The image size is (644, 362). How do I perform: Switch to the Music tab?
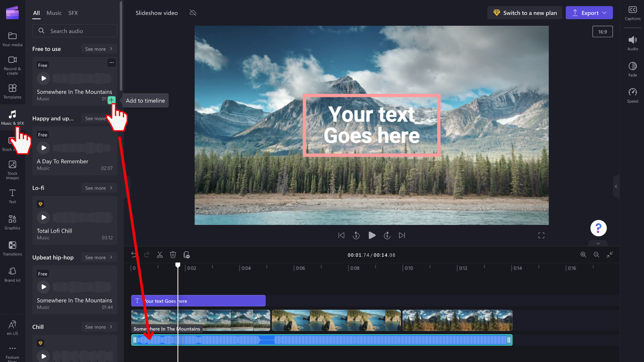point(54,13)
